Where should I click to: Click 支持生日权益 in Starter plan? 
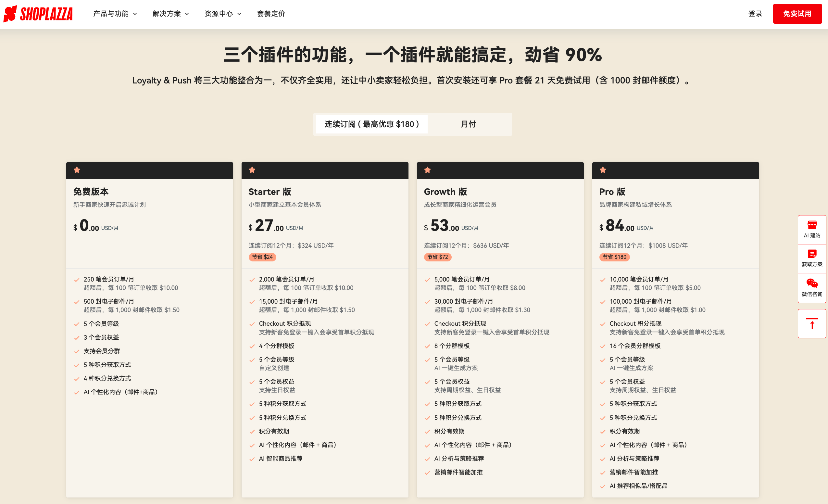tap(277, 390)
